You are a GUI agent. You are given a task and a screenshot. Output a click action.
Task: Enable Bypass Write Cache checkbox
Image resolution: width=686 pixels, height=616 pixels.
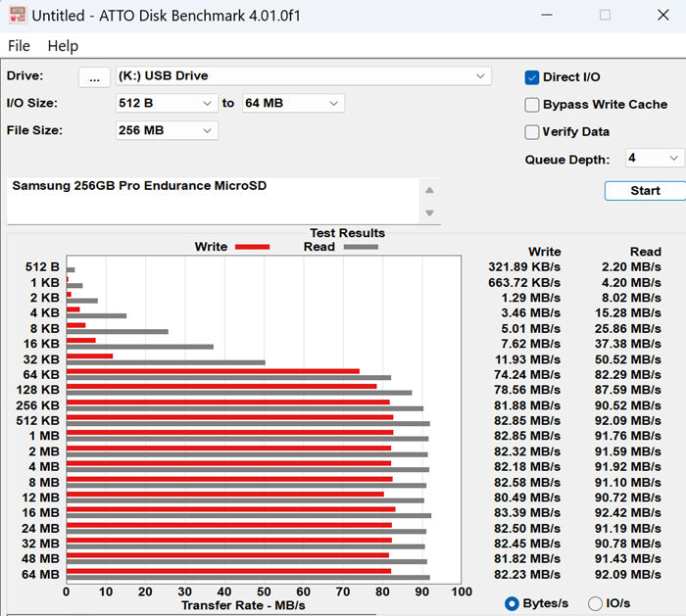[x=531, y=105]
